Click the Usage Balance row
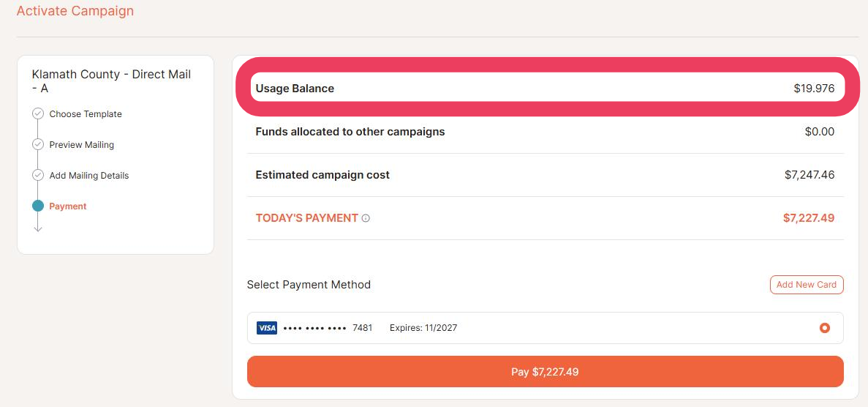 pyautogui.click(x=545, y=89)
